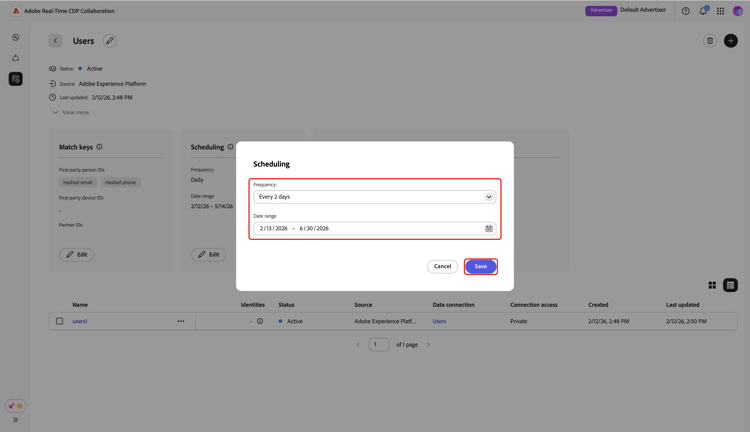750x432 pixels.
Task: Expand the sidebar with double chevron
Action: (15, 420)
